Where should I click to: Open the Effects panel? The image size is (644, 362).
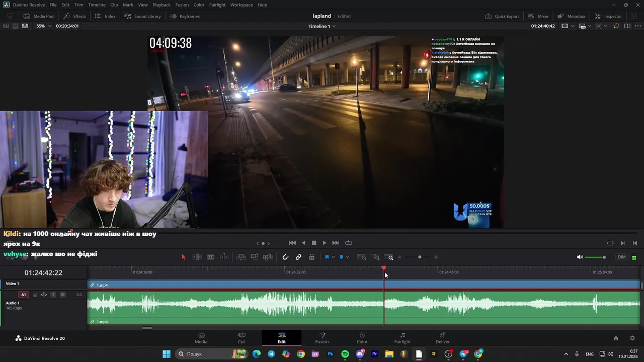[x=74, y=16]
